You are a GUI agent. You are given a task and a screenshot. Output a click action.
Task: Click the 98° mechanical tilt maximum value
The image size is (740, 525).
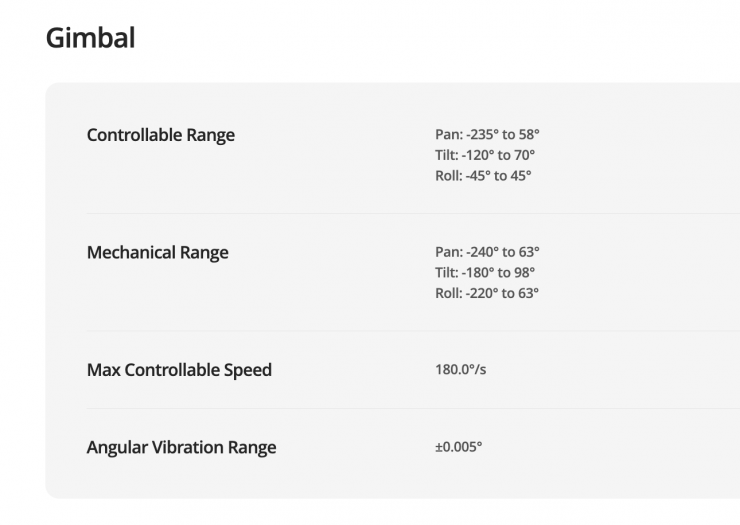(x=525, y=273)
